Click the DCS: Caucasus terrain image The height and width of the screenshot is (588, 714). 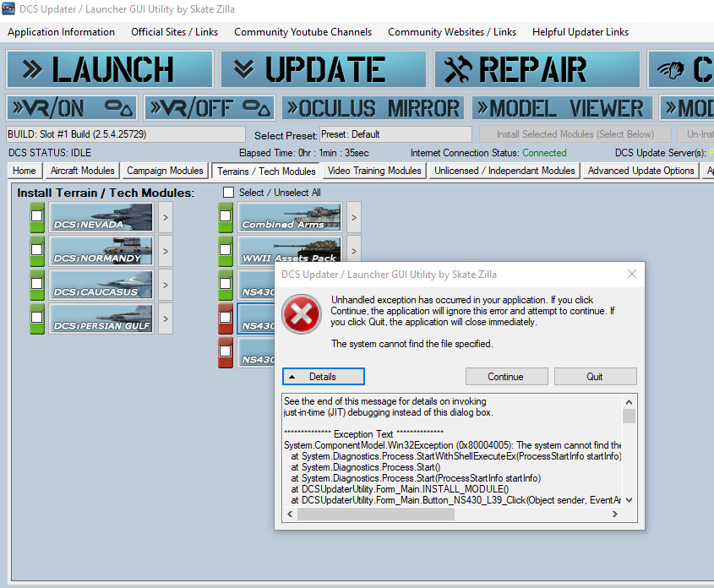pyautogui.click(x=101, y=285)
